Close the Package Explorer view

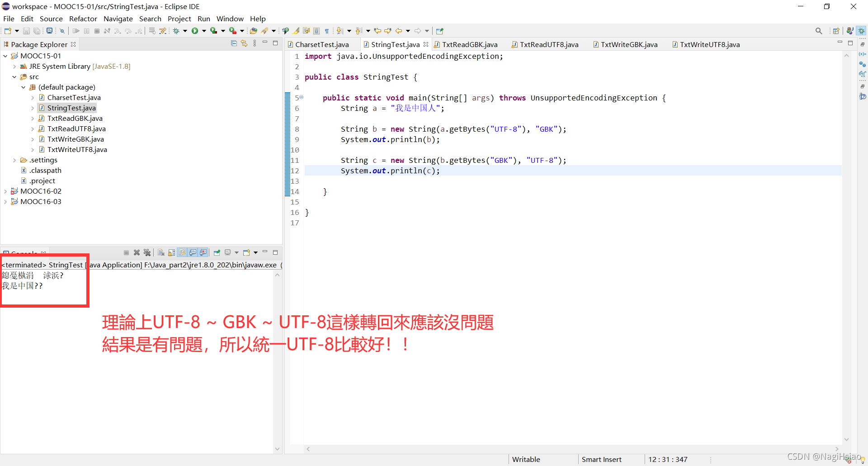(73, 44)
